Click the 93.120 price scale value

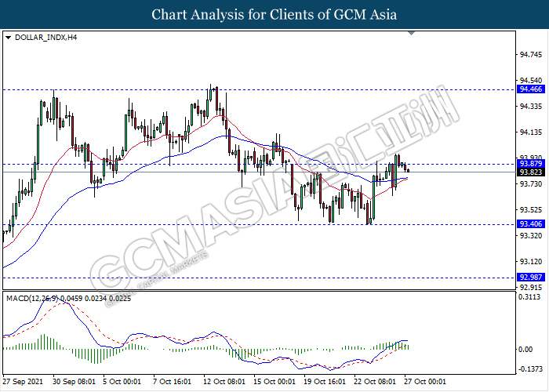coord(530,262)
